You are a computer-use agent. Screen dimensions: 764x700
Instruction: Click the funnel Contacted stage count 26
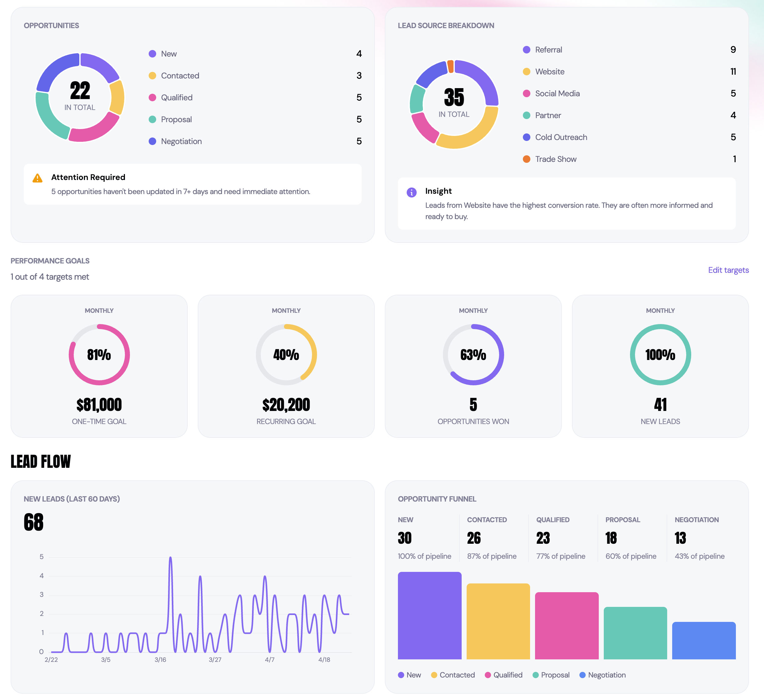(x=474, y=538)
